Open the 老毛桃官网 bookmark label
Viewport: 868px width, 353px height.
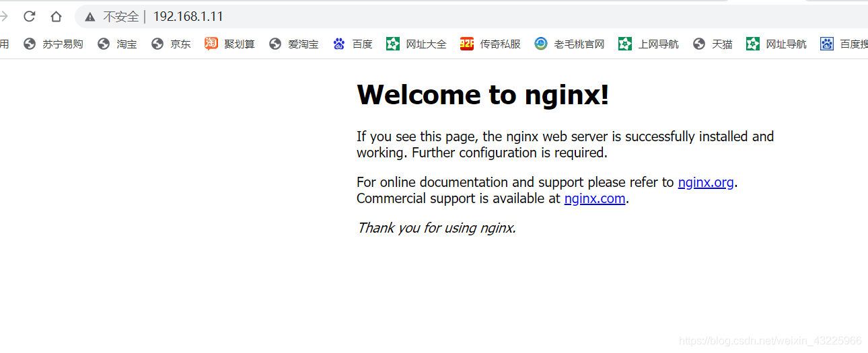coord(579,44)
